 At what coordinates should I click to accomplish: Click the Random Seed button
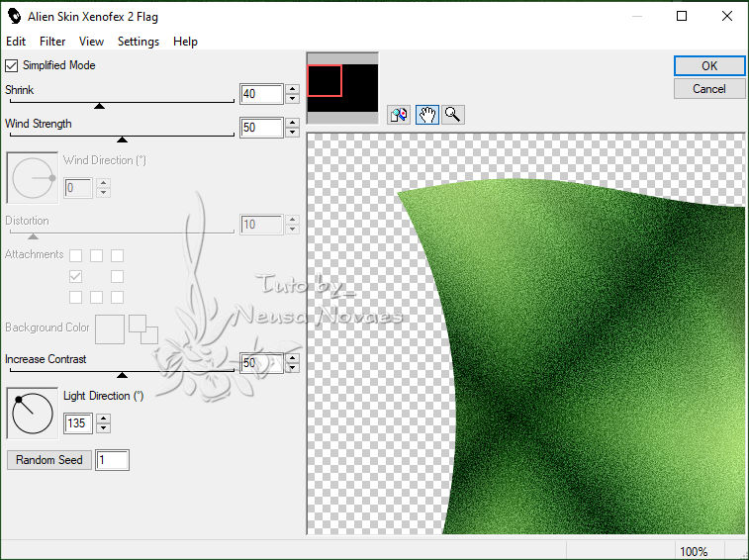(x=49, y=460)
